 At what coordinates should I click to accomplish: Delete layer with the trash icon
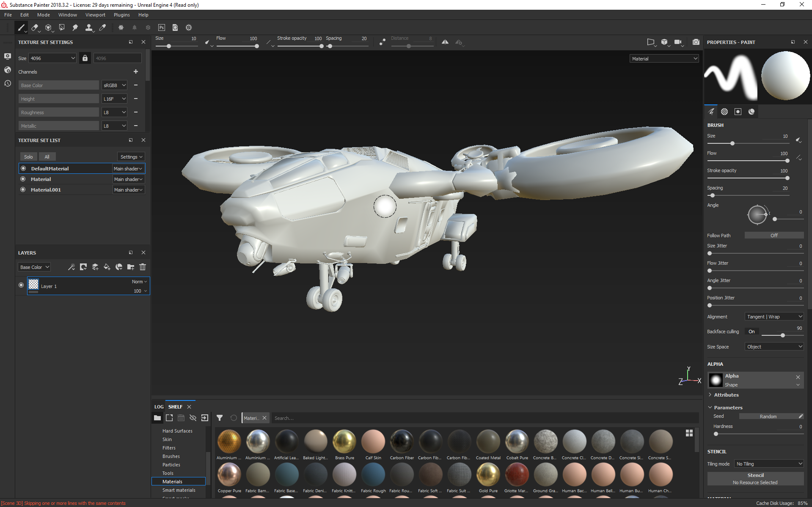click(143, 267)
